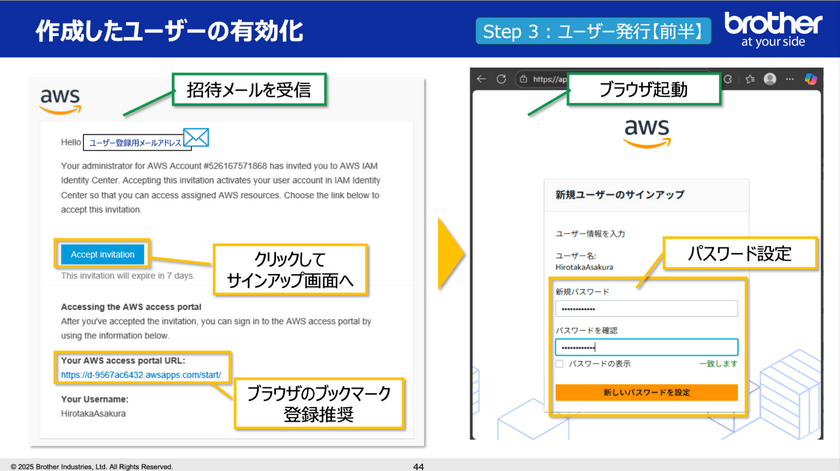Open the AWS access portal URL link
The image size is (840, 471).
pos(146,375)
